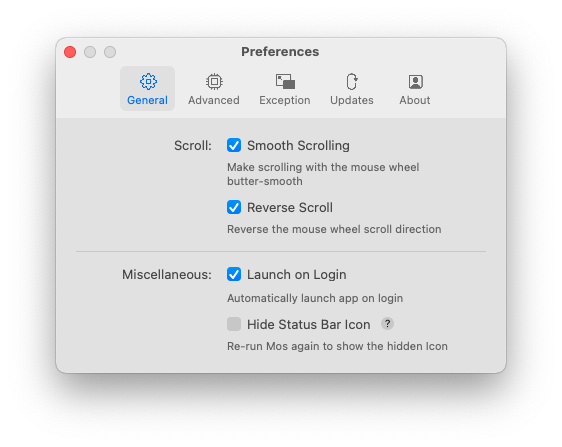
Task: Switch to the Advanced tab label
Action: [214, 100]
